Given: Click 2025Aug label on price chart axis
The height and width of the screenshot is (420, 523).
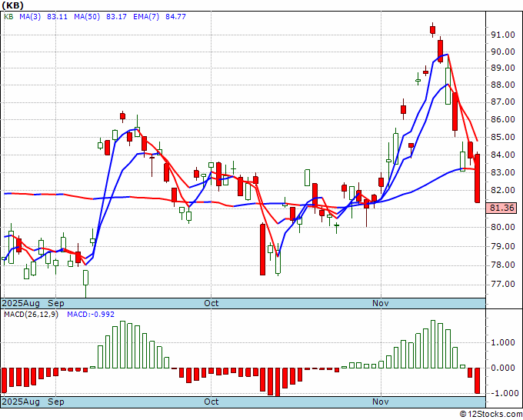Looking at the screenshot, I should click(x=21, y=304).
